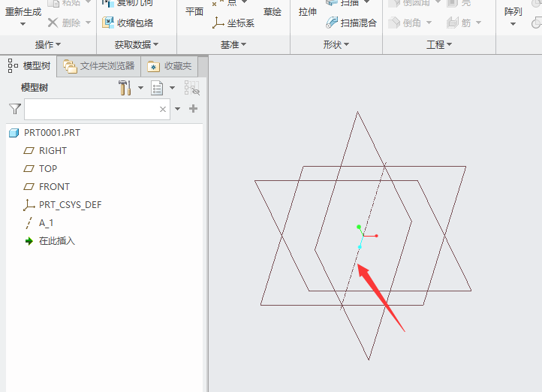This screenshot has width=542, height=392.
Task: Click the coordinate system origin in viewport
Action: tap(363, 236)
